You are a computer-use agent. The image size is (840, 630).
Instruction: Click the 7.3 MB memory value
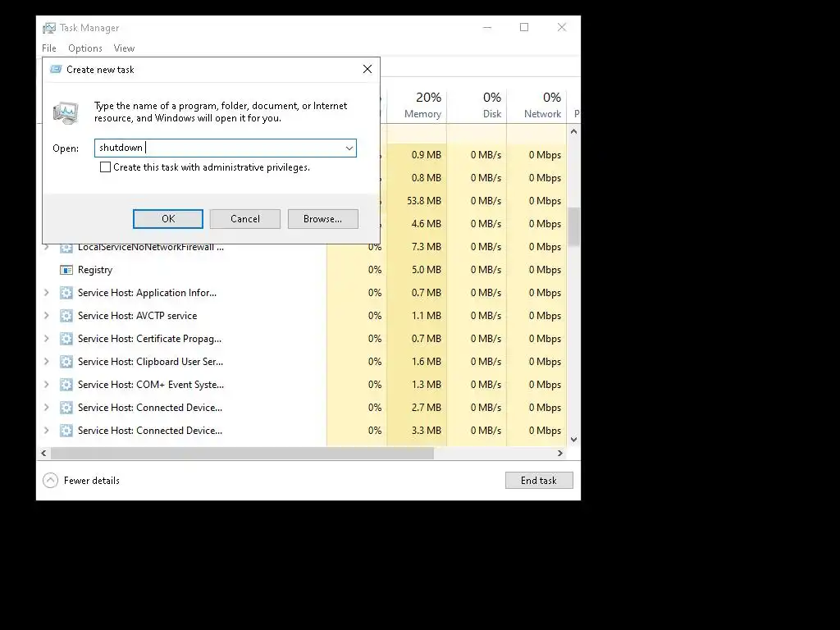[x=427, y=247]
